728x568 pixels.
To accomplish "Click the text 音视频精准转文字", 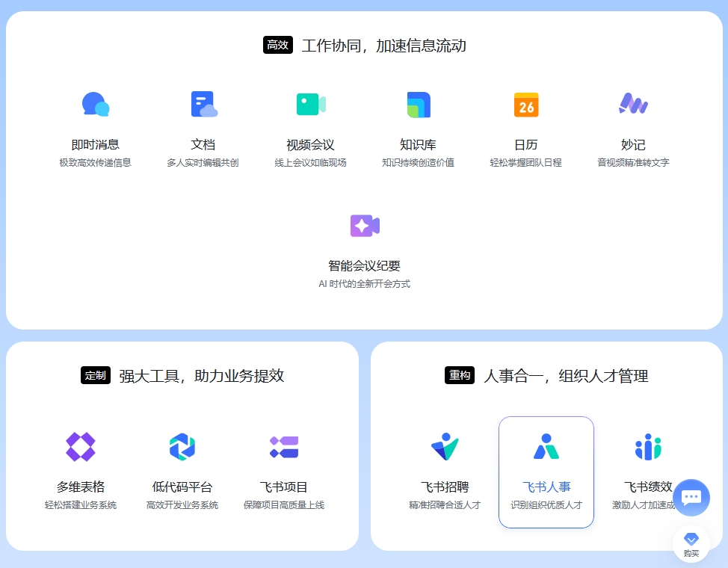I will coord(633,162).
